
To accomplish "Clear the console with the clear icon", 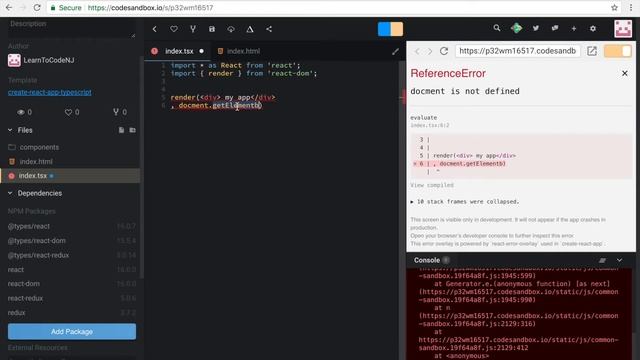I will click(x=602, y=260).
